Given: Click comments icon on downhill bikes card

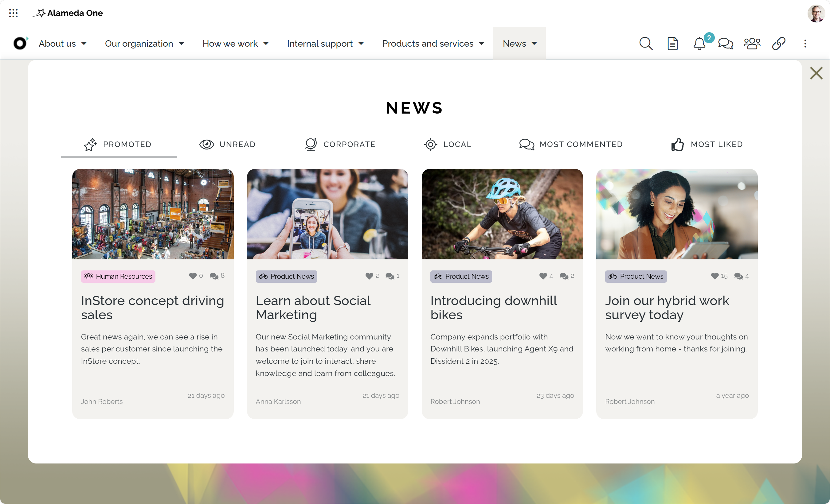Looking at the screenshot, I should (564, 276).
